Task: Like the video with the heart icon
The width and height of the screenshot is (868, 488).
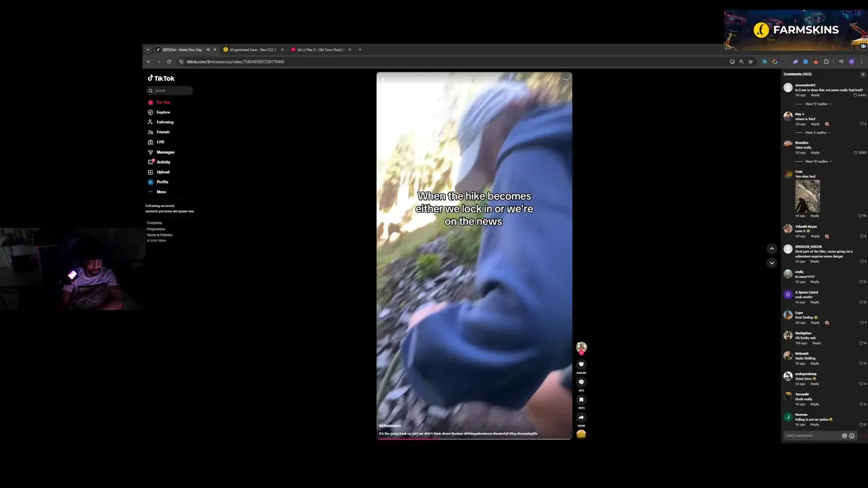Action: pyautogui.click(x=581, y=365)
